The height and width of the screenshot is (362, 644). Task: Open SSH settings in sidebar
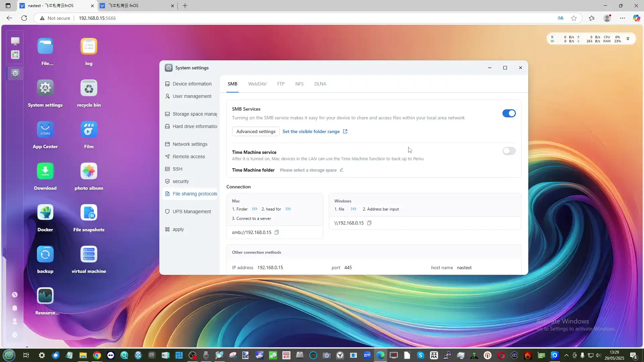pos(177,169)
